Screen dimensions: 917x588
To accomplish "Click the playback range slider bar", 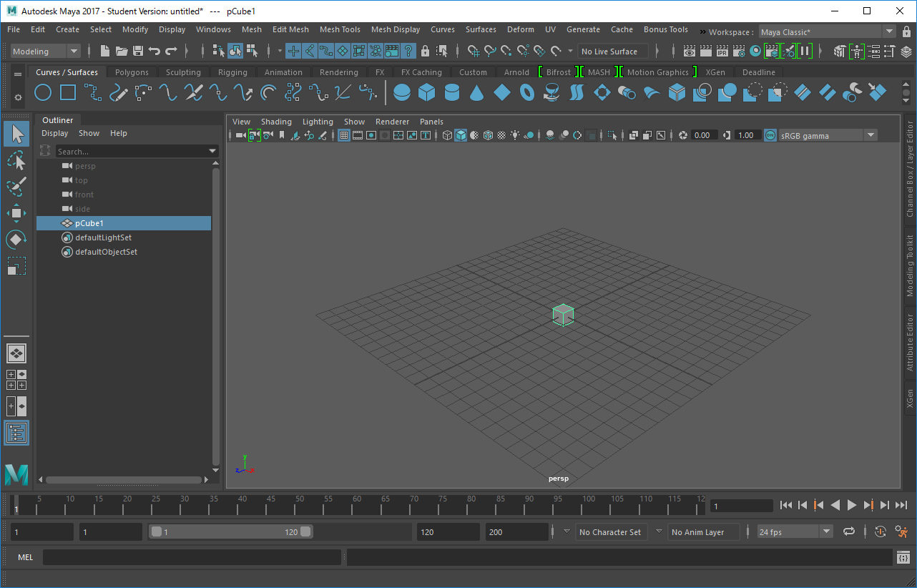I will (x=229, y=531).
